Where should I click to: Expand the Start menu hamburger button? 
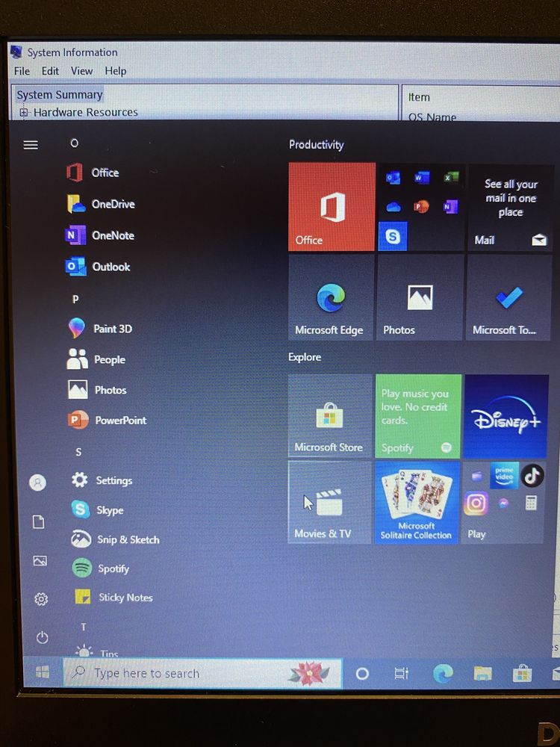point(31,145)
